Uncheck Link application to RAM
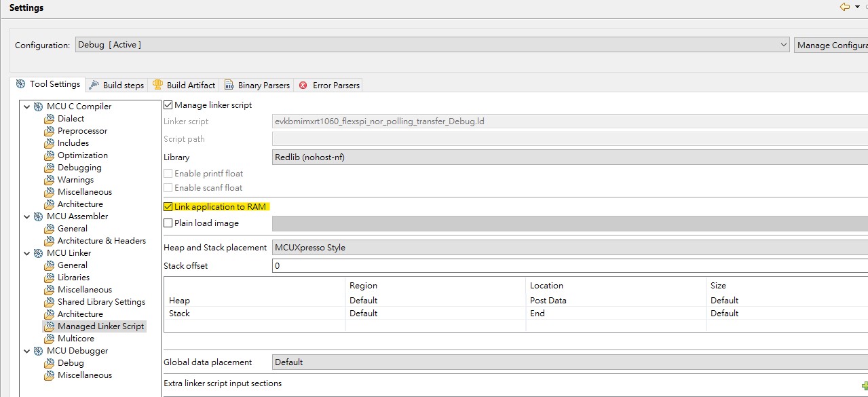 click(x=167, y=206)
